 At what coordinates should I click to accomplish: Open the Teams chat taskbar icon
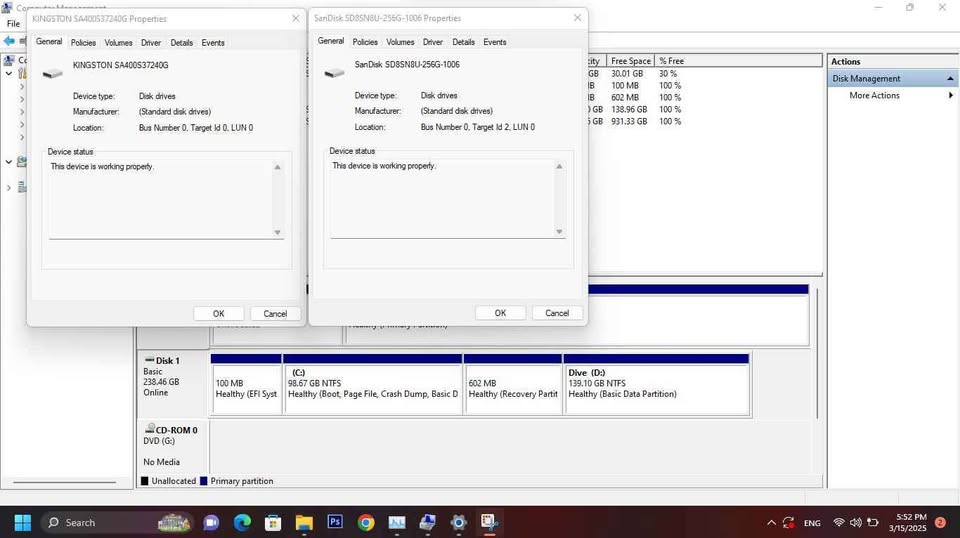point(211,522)
